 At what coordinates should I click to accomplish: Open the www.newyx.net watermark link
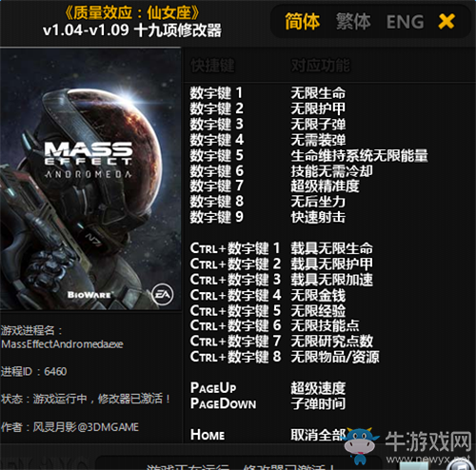(x=428, y=459)
